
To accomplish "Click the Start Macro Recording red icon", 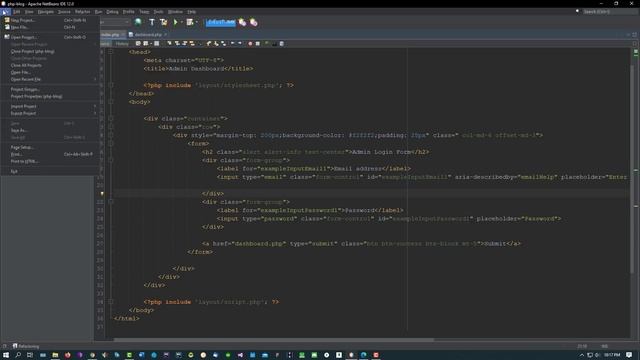I will 250,43.
